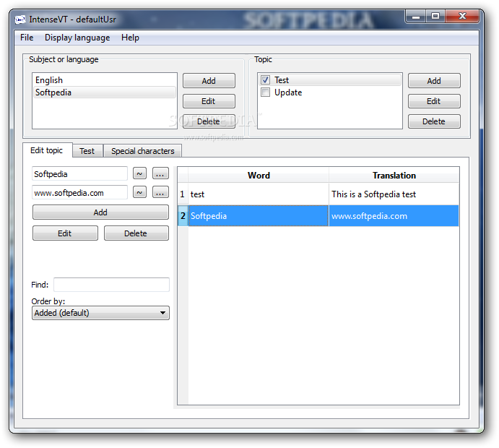The width and height of the screenshot is (499, 448).
Task: Click the translation field with www.softpedia.com
Action: (x=79, y=193)
